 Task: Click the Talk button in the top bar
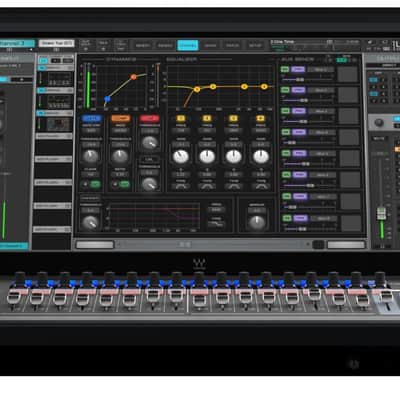click(x=103, y=45)
